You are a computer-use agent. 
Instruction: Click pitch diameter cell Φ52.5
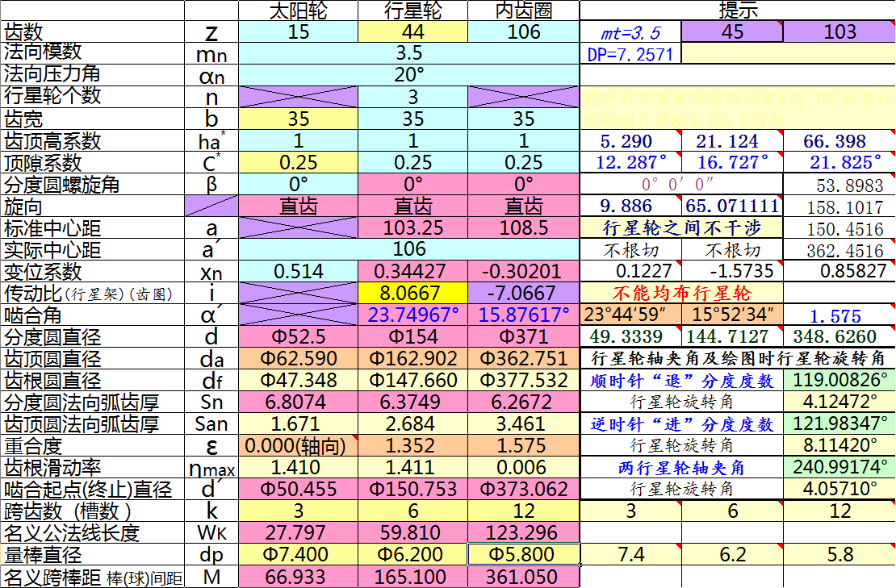point(299,336)
